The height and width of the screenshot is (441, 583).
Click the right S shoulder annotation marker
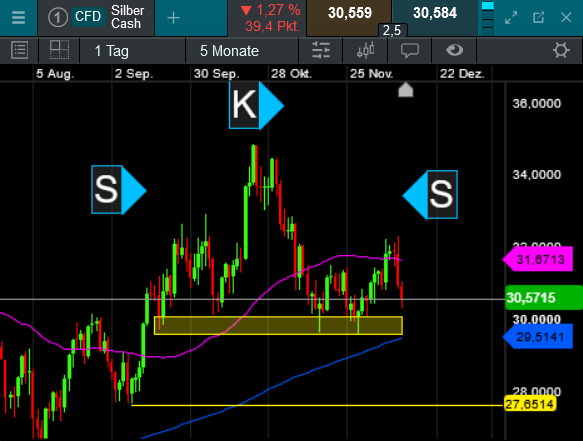(430, 194)
